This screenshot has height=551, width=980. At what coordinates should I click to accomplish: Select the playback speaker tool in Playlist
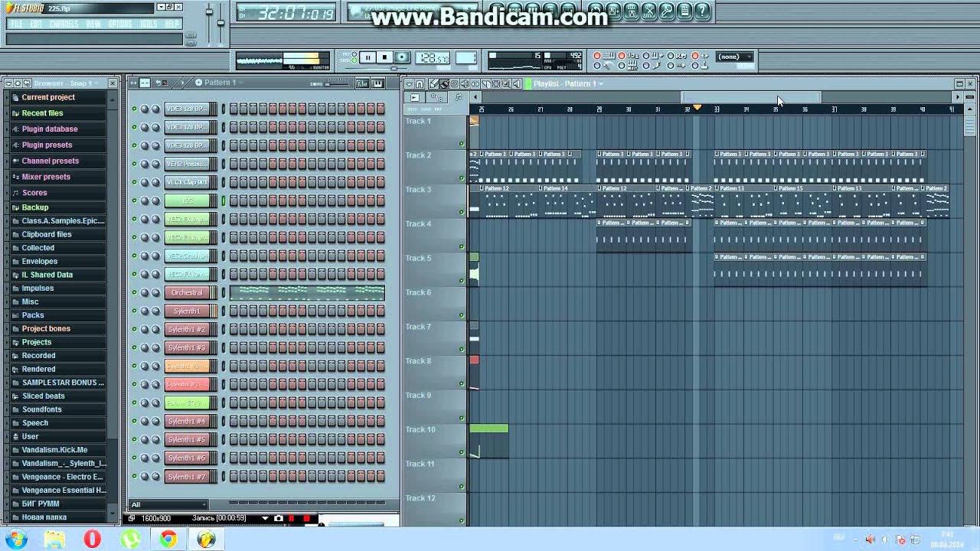point(516,84)
